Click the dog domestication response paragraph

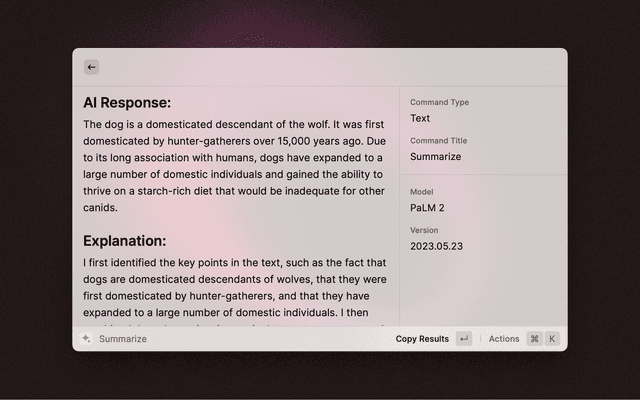pyautogui.click(x=234, y=166)
